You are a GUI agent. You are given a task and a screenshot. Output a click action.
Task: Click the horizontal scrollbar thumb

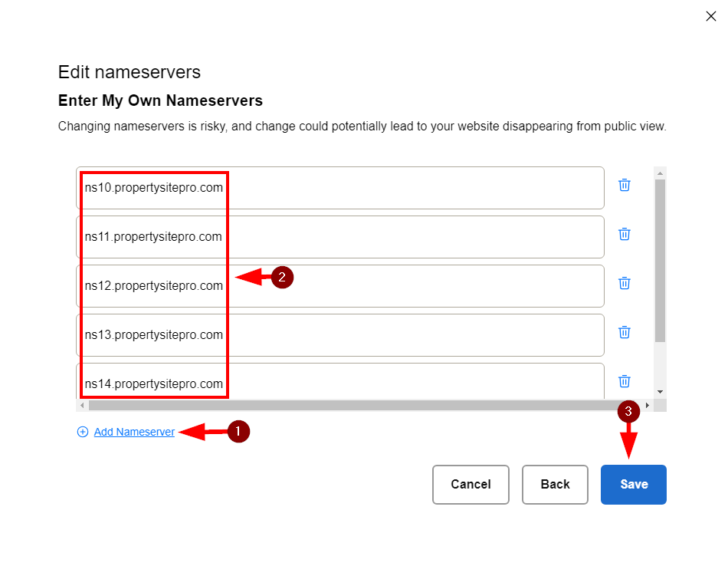coord(356,405)
